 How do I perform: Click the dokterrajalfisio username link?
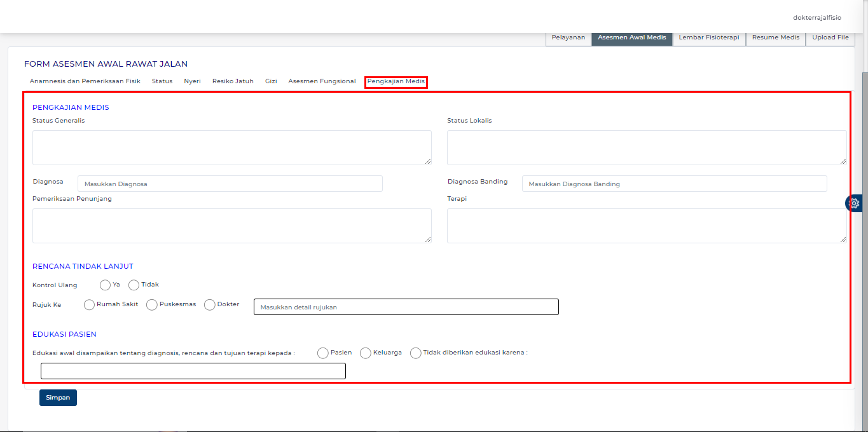pos(817,17)
